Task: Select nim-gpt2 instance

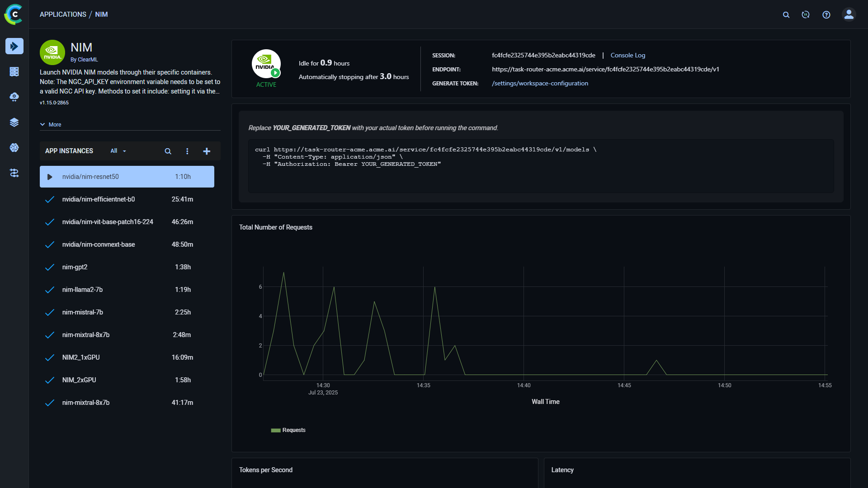Action: pyautogui.click(x=127, y=267)
